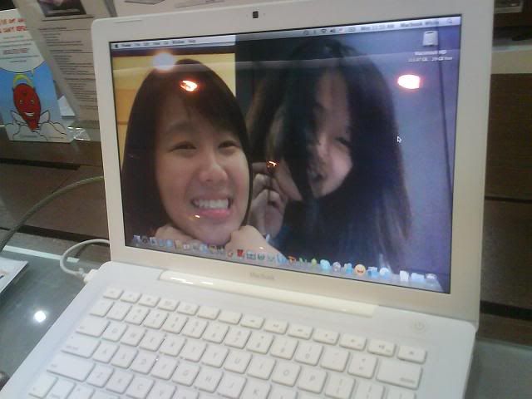This screenshot has height=399, width=532.
Task: Open the Apple menu in the menu bar
Action: pos(116,47)
